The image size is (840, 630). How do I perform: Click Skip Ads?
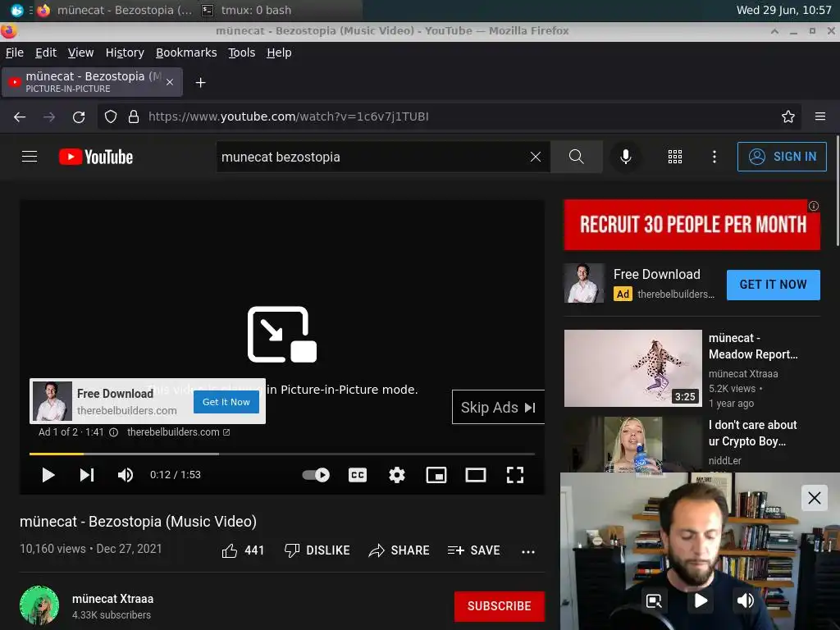[498, 407]
